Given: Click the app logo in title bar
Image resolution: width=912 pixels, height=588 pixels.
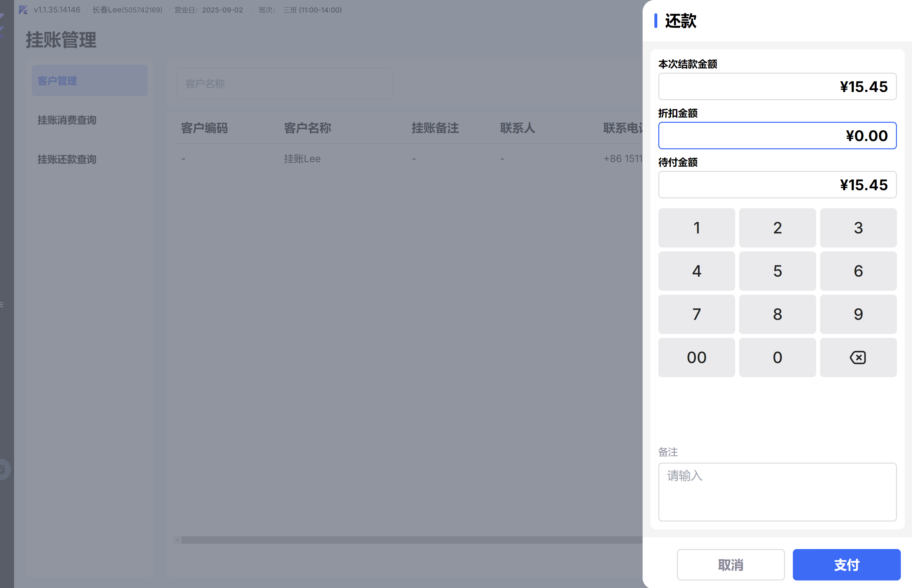Looking at the screenshot, I should [x=23, y=10].
